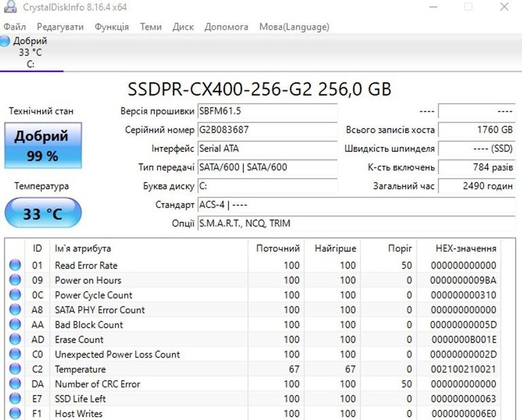Click the spindle speed value ---- (SSD)

click(476, 148)
